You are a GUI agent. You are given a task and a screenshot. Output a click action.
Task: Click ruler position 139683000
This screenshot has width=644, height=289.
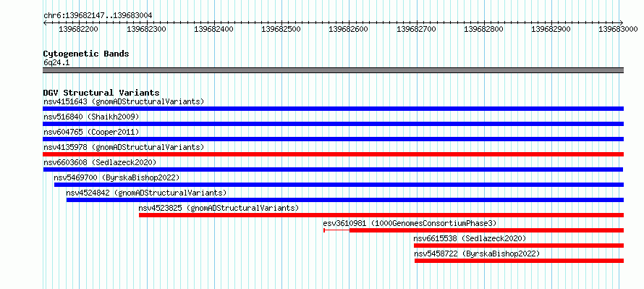[618, 29]
